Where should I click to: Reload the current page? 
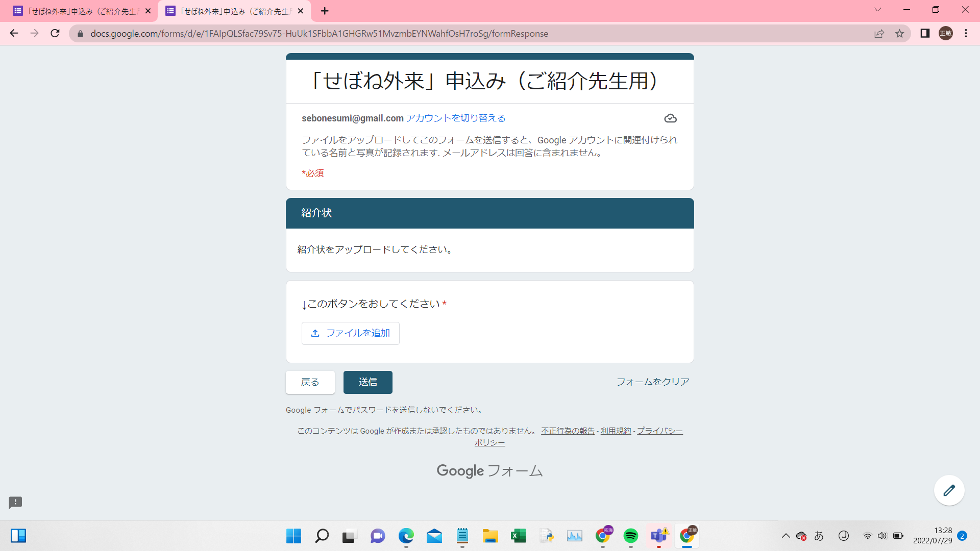[55, 34]
